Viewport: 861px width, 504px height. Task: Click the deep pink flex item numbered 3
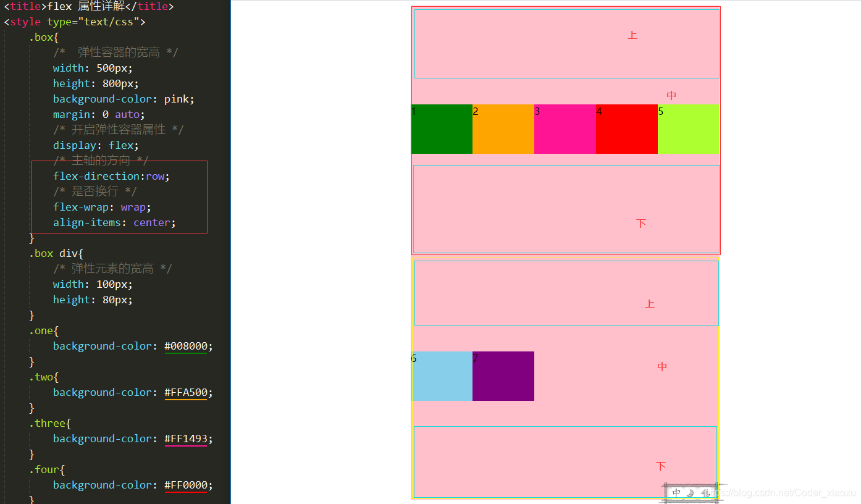(565, 129)
